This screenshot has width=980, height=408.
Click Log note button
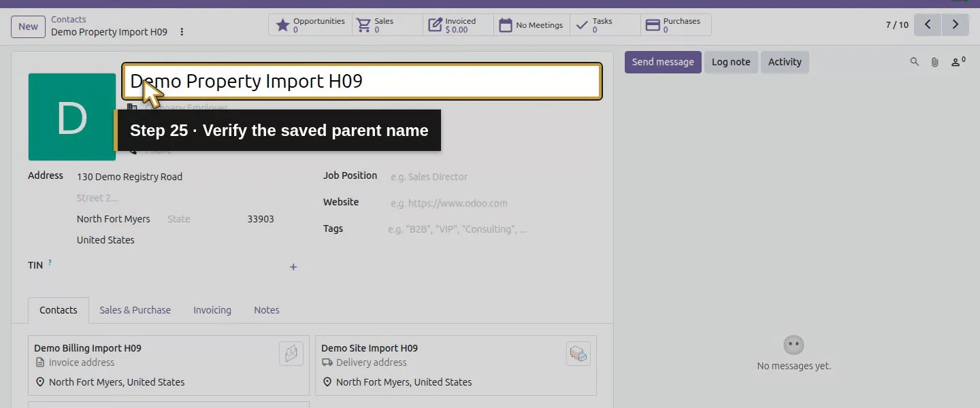[731, 62]
